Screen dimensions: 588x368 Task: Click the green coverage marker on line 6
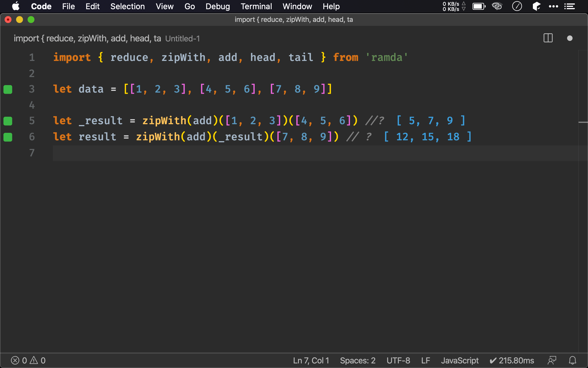point(8,137)
